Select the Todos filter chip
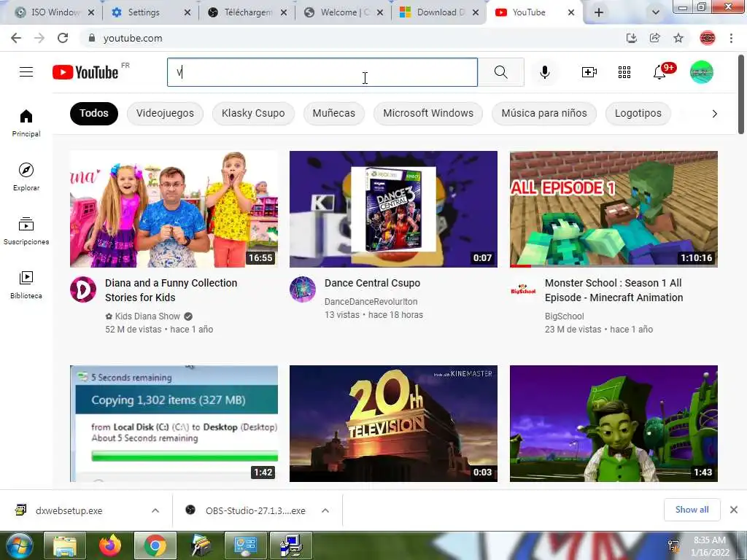The width and height of the screenshot is (747, 560). 94,113
